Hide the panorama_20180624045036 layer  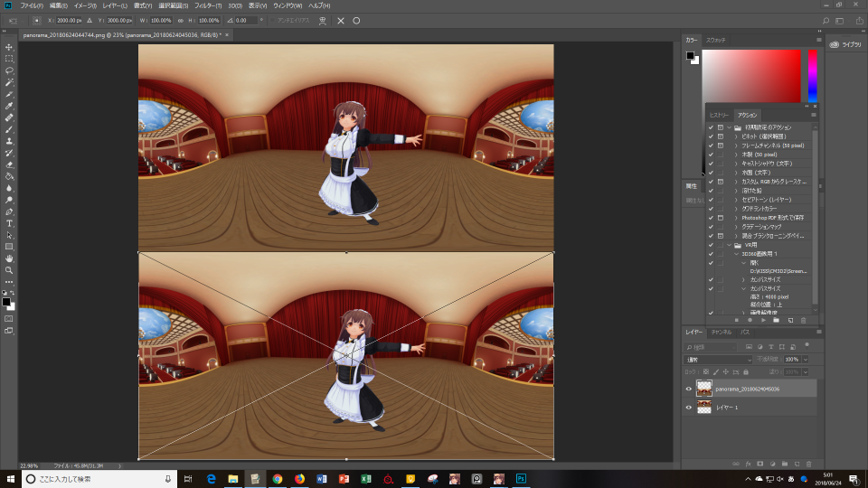689,389
